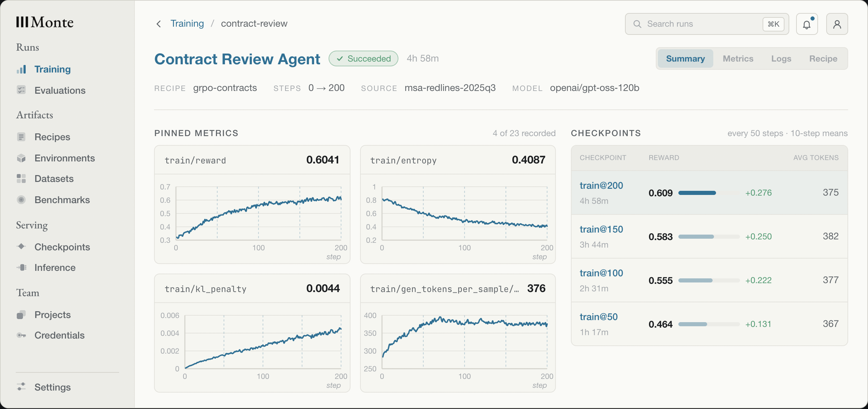
Task: Click the model openai/gpt-oss-120b
Action: (x=595, y=88)
